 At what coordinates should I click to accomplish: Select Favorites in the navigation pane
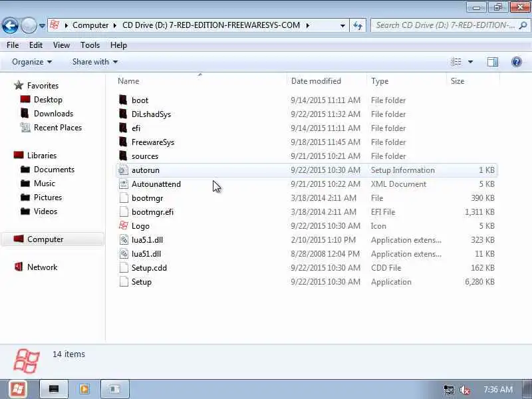pos(43,86)
